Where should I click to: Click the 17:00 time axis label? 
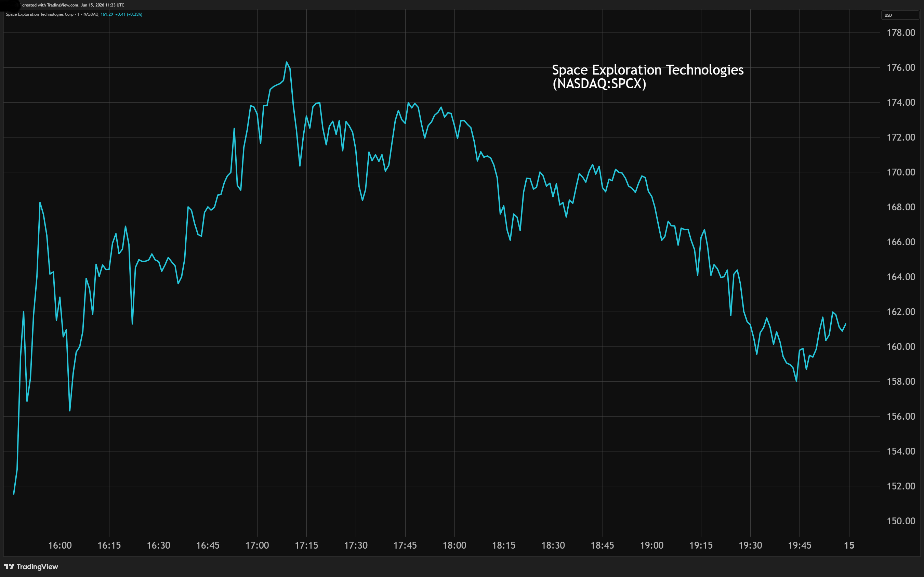pos(257,545)
